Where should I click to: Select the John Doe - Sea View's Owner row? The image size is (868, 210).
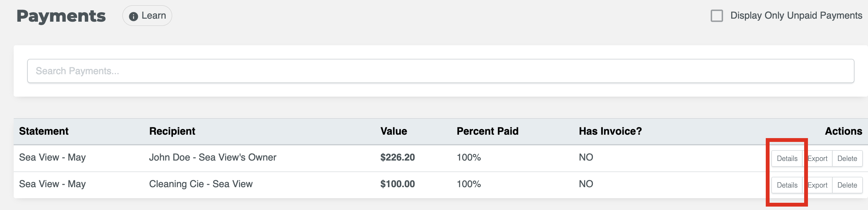tap(440, 158)
